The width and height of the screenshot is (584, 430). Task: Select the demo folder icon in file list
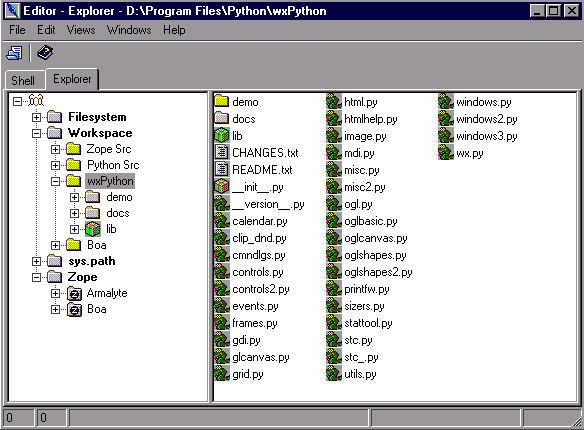222,101
